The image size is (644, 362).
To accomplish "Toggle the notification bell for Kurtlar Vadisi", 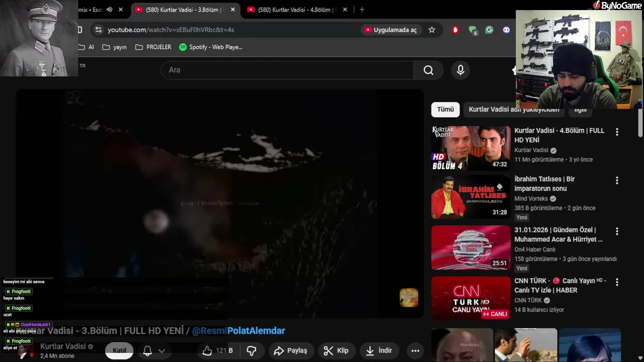I will coord(147,350).
